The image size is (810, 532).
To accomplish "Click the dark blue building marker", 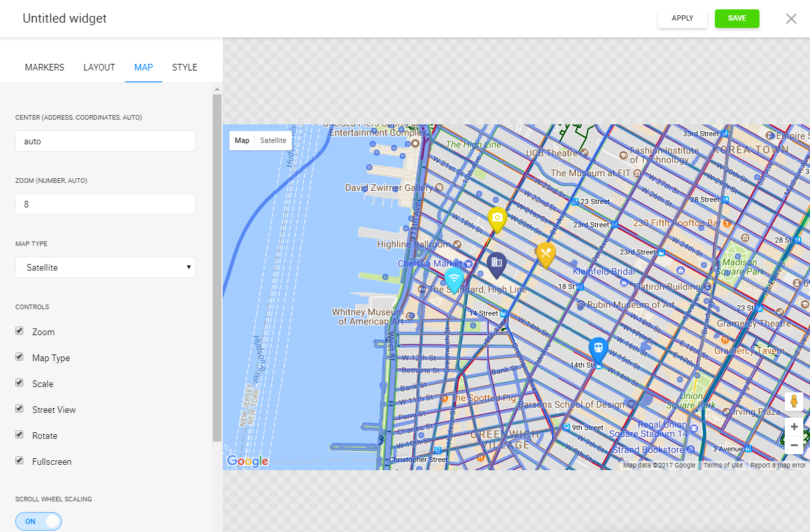I will (x=496, y=264).
